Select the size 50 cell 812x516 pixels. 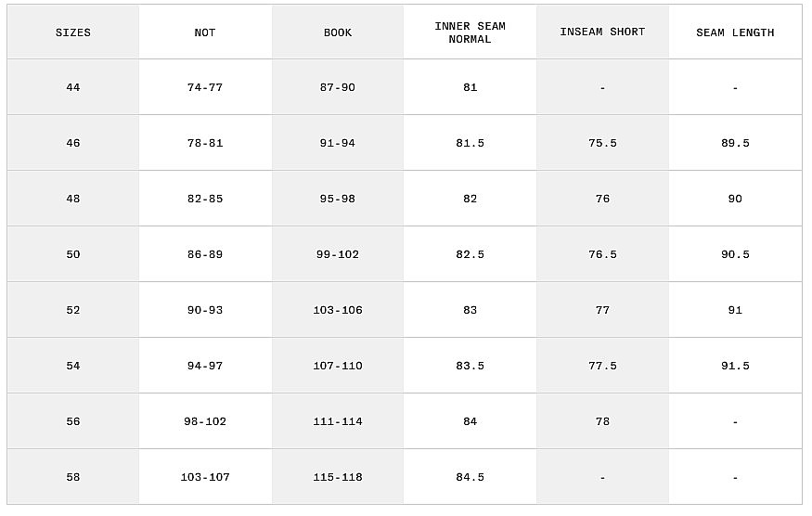click(x=73, y=254)
